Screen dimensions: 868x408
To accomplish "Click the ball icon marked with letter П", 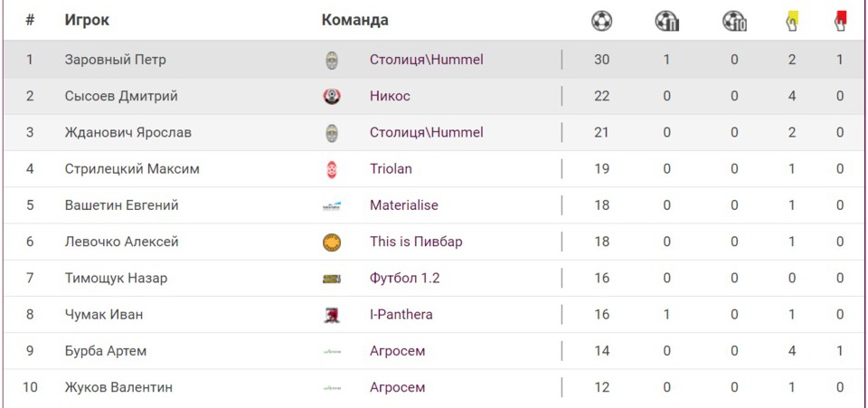I will (667, 20).
